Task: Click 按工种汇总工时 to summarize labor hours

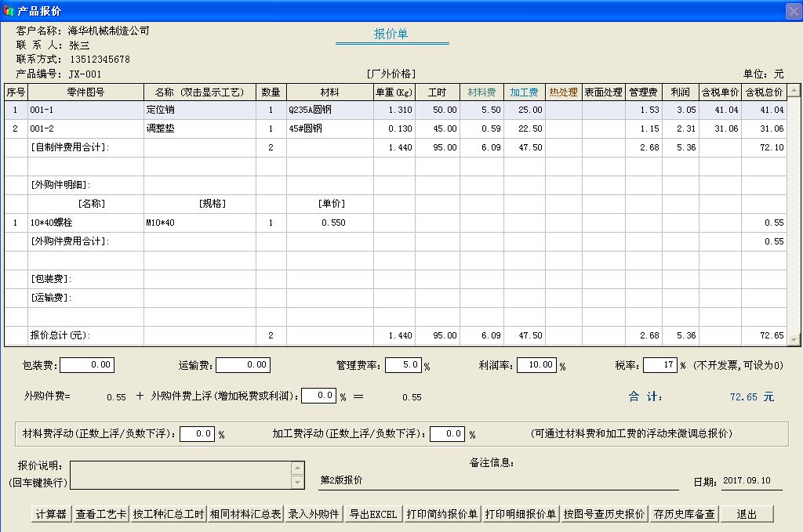Action: pos(169,513)
